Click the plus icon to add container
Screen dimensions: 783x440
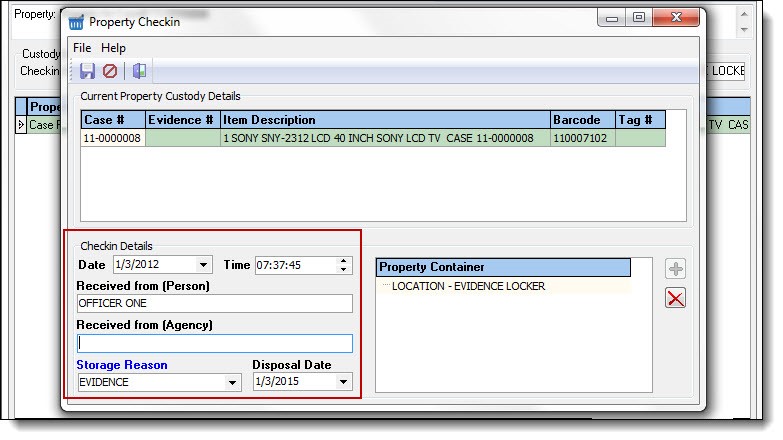pyautogui.click(x=676, y=269)
